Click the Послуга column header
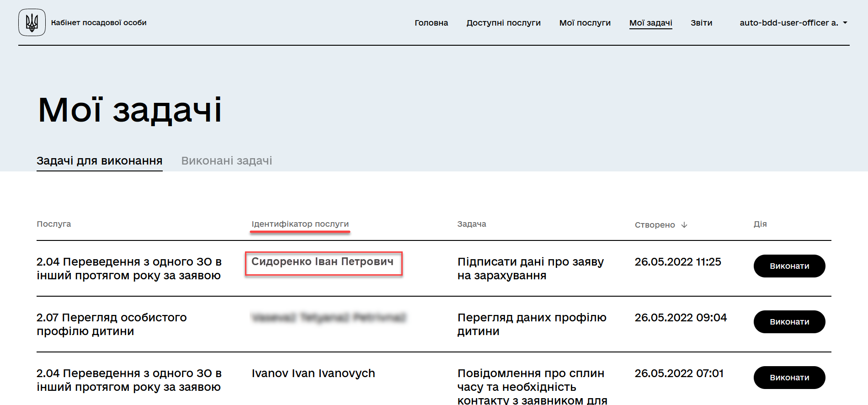Image resolution: width=868 pixels, height=405 pixels. (x=54, y=224)
